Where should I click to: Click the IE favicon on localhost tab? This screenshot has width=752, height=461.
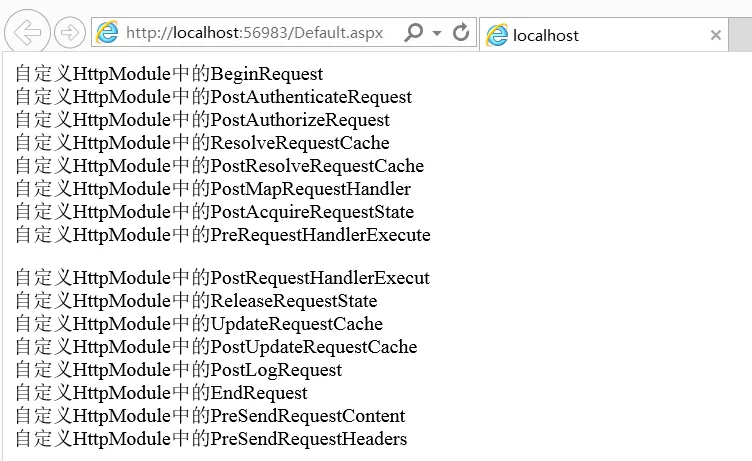[496, 35]
